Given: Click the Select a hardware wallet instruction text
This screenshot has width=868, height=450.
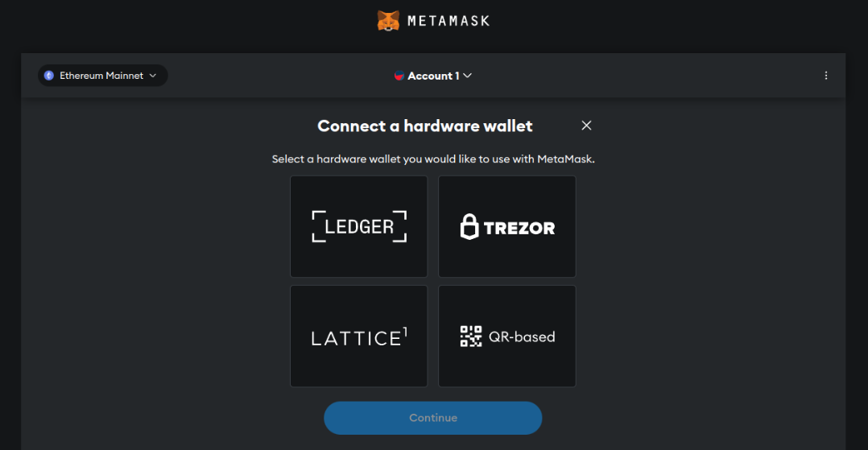Looking at the screenshot, I should 433,159.
